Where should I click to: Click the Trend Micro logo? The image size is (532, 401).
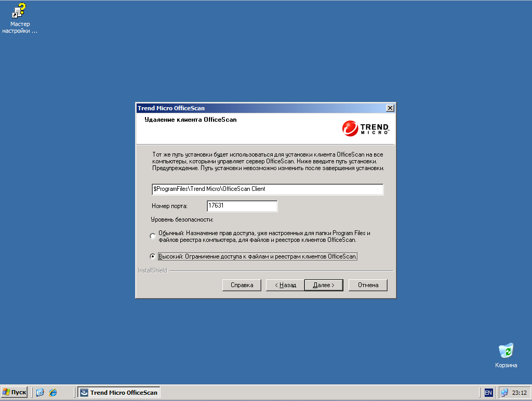click(x=365, y=128)
